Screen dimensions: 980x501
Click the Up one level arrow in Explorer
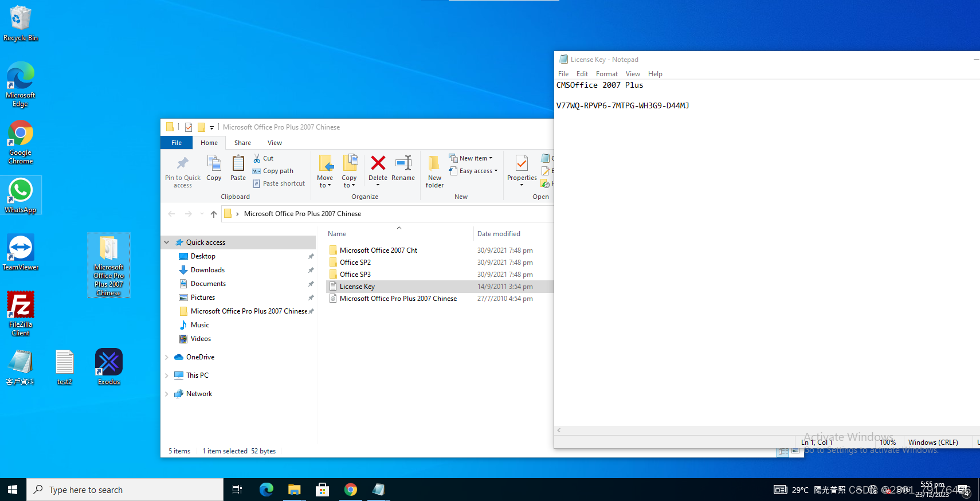(x=214, y=214)
